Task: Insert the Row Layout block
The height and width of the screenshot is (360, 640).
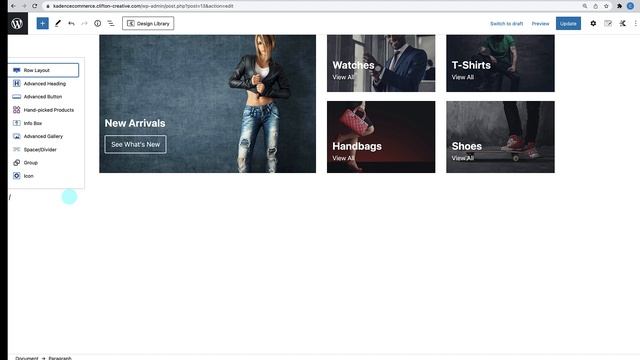Action: point(43,70)
